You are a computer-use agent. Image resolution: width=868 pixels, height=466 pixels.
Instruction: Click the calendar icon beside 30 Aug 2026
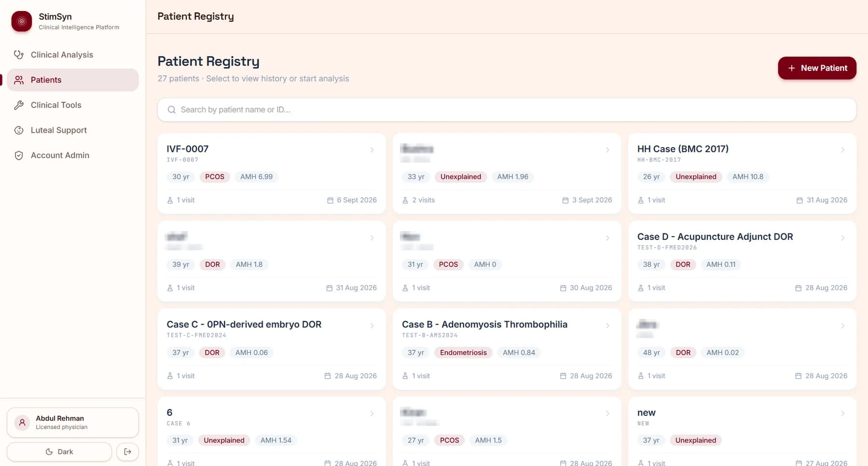563,288
